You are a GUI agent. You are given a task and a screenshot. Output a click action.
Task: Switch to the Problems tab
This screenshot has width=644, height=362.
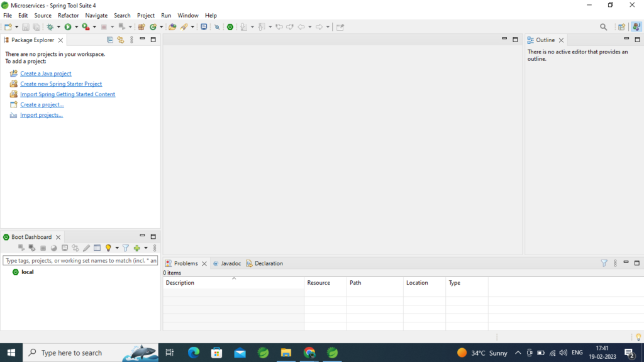[186, 263]
